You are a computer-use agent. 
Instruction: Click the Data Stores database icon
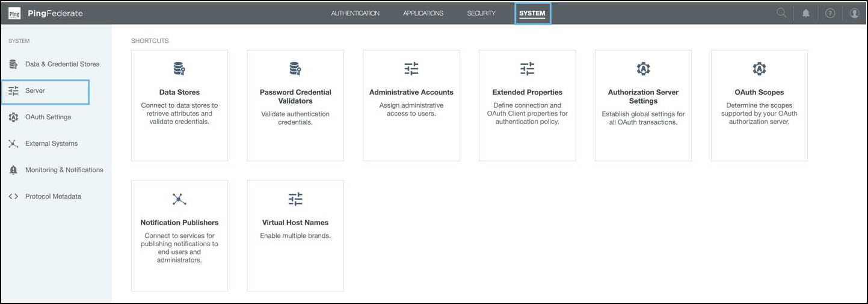[x=179, y=69]
